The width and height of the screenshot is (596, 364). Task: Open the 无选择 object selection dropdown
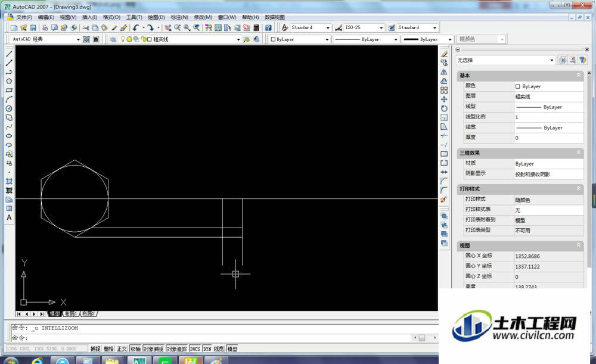pyautogui.click(x=551, y=60)
